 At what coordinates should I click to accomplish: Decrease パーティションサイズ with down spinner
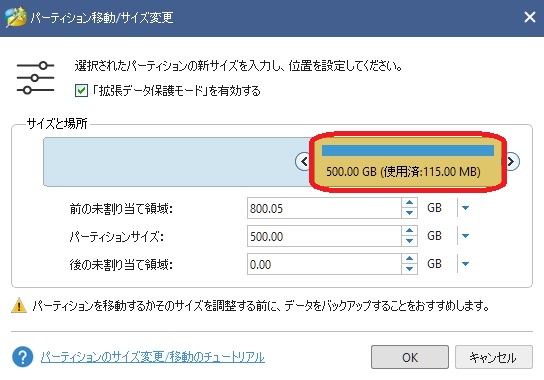pos(409,241)
